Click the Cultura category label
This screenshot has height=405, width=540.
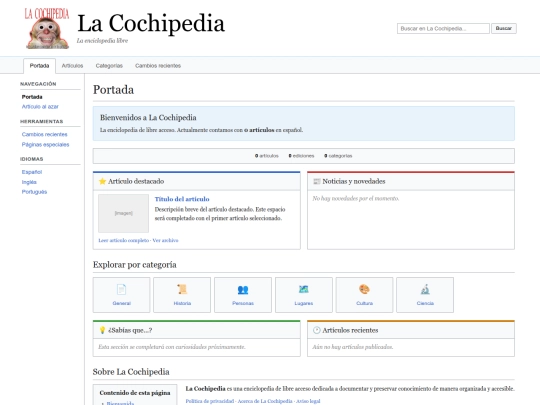(x=364, y=303)
